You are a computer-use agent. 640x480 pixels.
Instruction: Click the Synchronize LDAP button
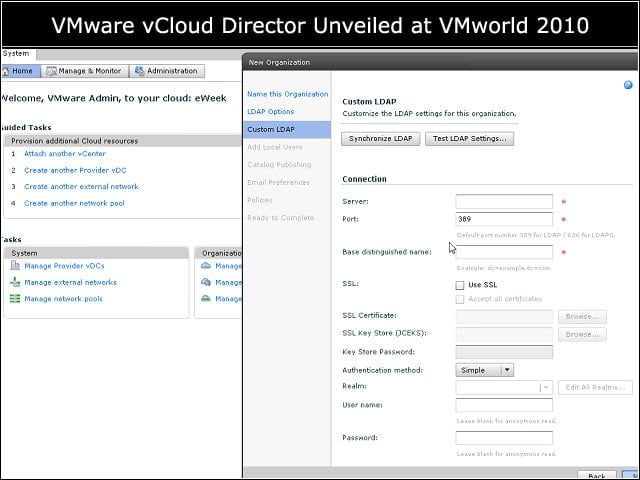380,138
